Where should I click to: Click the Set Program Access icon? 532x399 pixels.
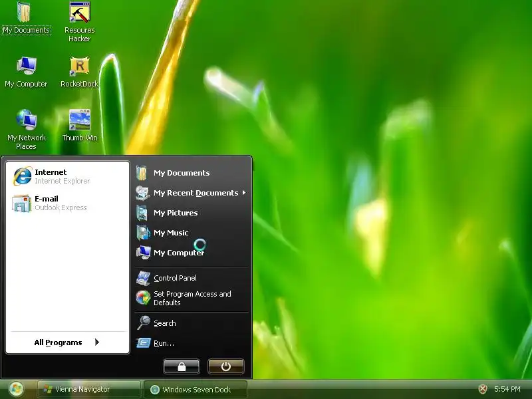(143, 297)
